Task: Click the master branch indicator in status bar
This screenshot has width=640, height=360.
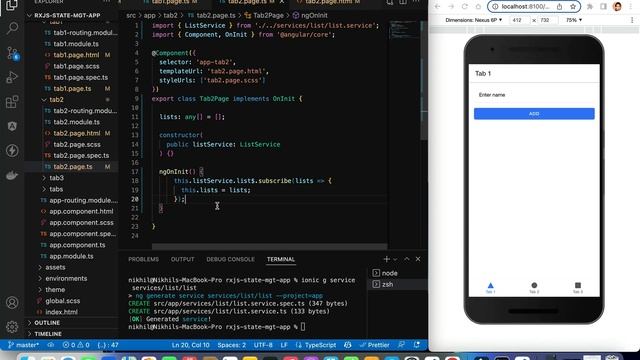Action: pyautogui.click(x=24, y=345)
